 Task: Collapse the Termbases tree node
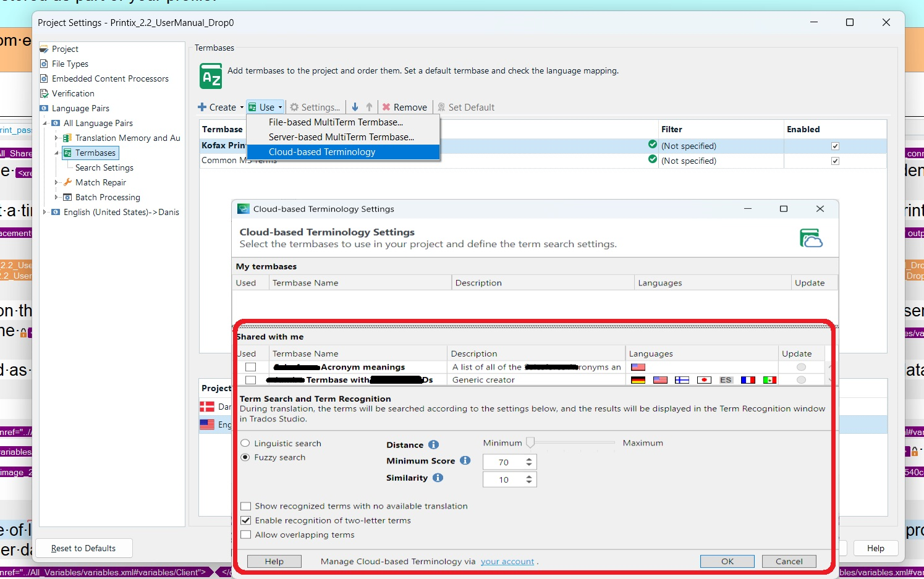pyautogui.click(x=56, y=153)
